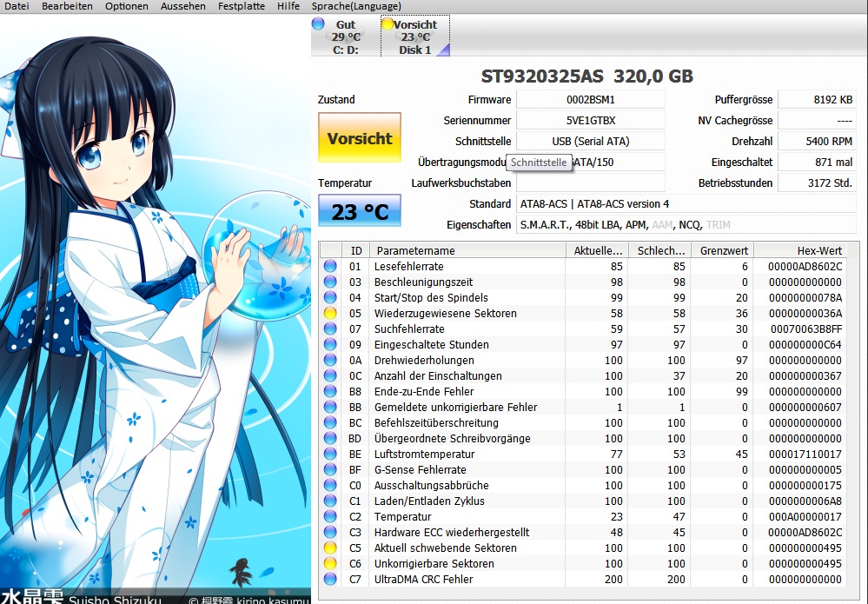Click the status icon for Befehlszeitüberschreitung
The width and height of the screenshot is (868, 604).
click(330, 422)
